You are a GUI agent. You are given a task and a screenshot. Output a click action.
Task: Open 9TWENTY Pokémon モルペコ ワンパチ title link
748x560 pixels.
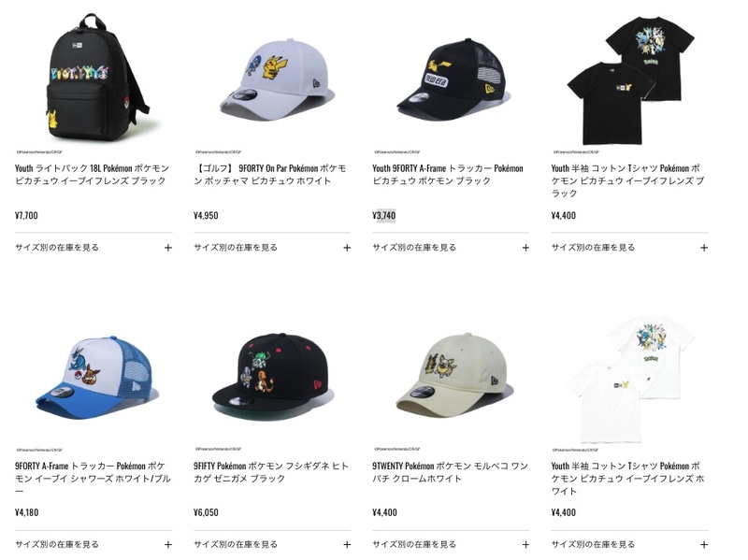click(450, 472)
